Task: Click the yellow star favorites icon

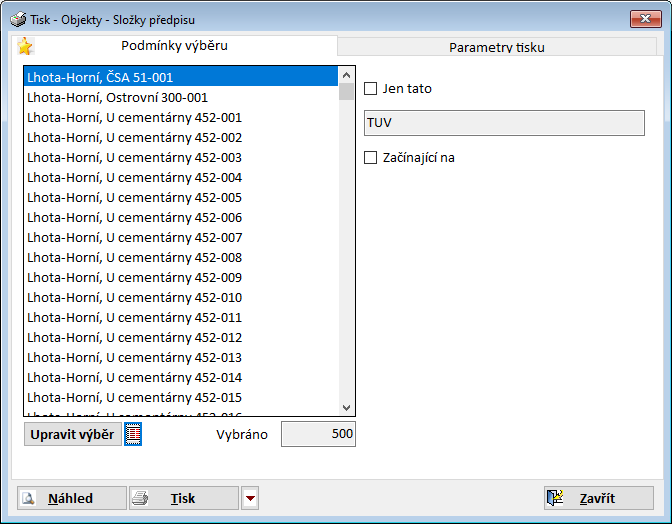Action: [x=25, y=46]
